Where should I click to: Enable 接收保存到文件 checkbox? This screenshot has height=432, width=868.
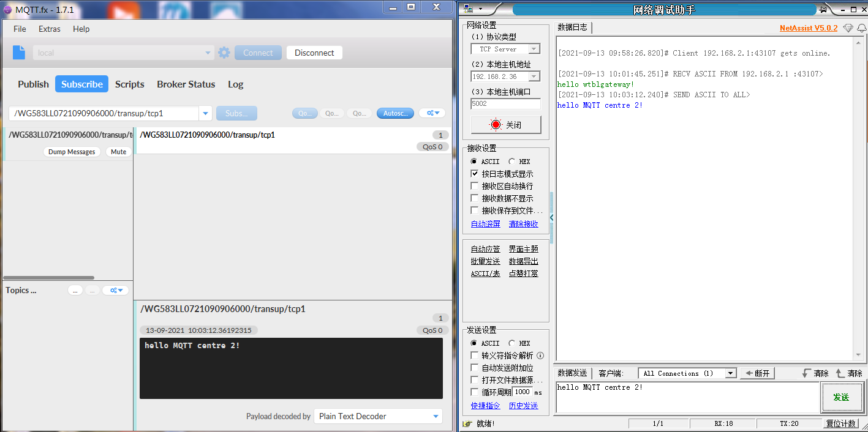click(474, 210)
